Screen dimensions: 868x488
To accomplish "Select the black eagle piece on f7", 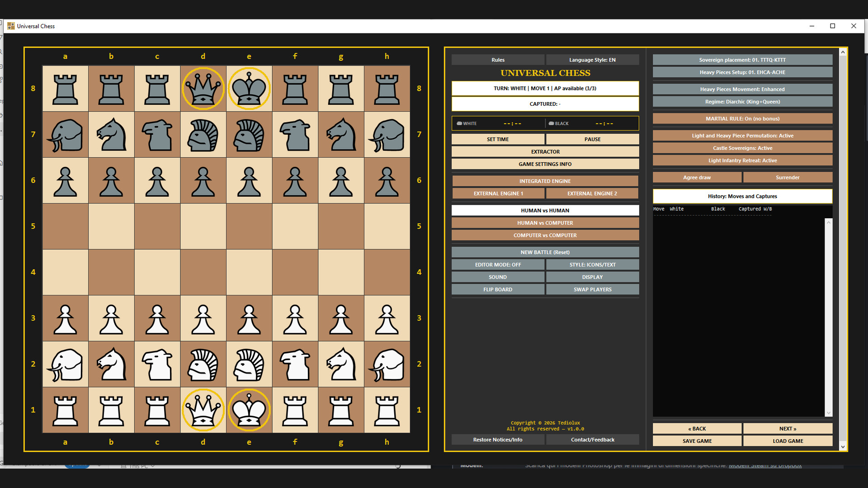I will (x=295, y=135).
